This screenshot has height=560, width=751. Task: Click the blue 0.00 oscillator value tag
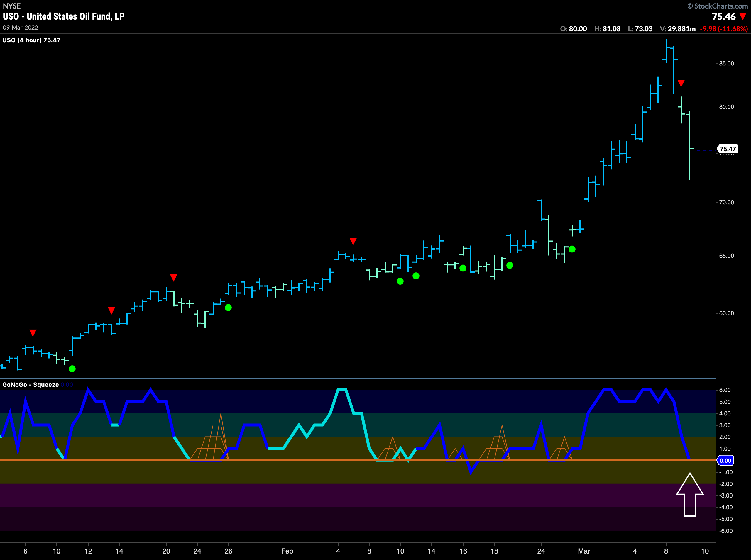point(725,460)
